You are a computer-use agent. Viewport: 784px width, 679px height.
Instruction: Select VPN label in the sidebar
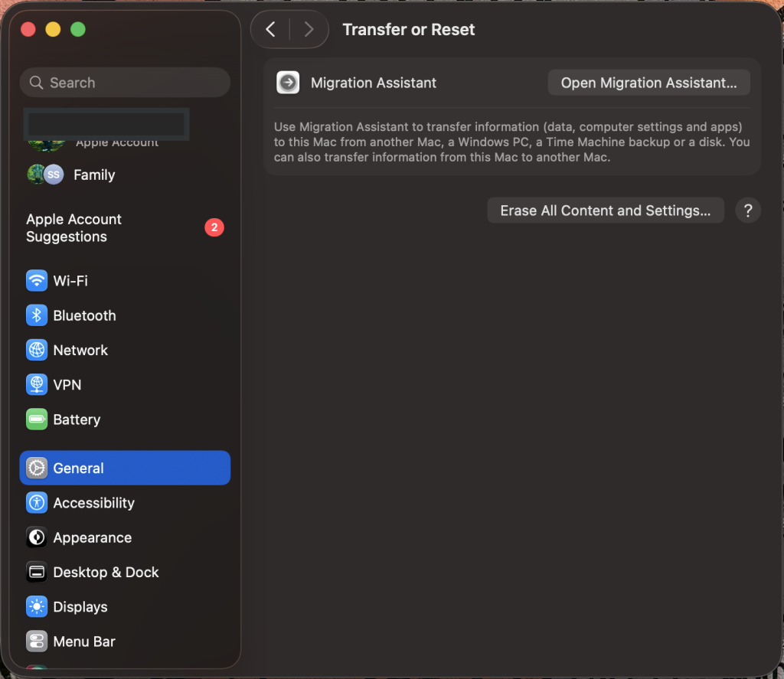click(67, 384)
